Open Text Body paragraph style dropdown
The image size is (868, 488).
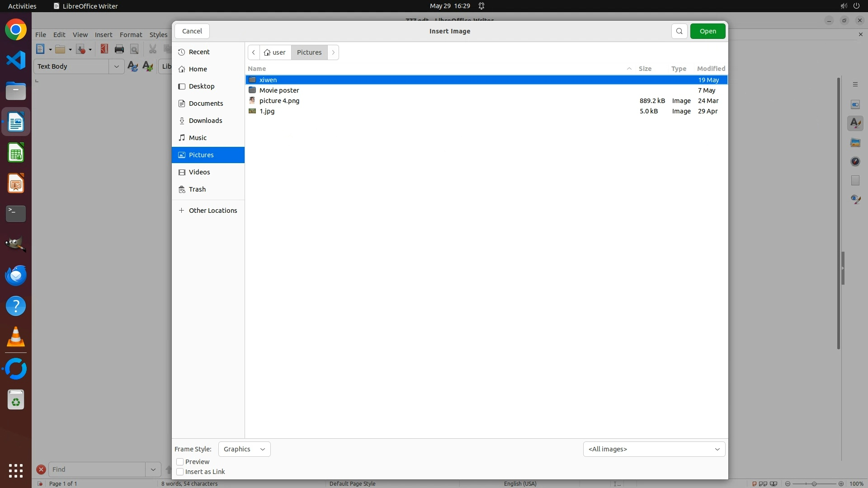coord(116,66)
